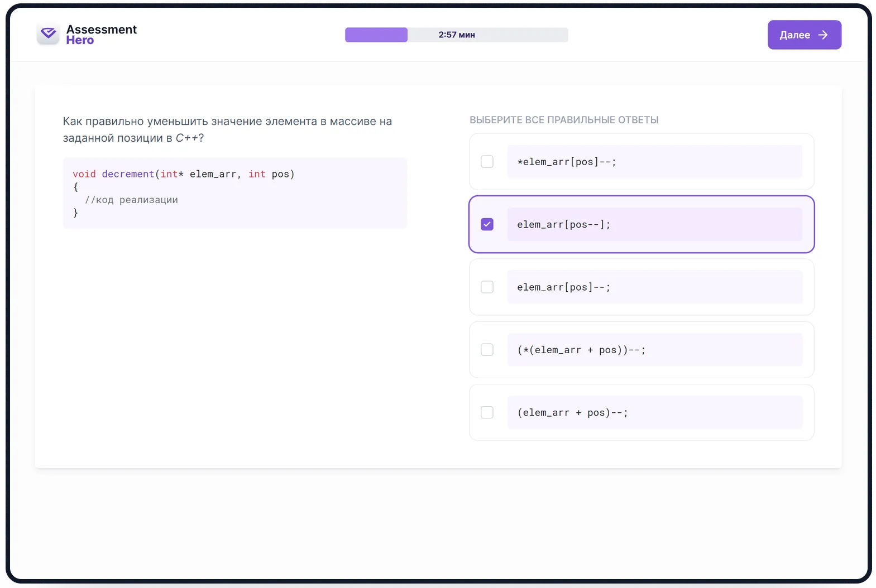
Task: Click the filled purple part of the timer bar
Action: coord(376,35)
